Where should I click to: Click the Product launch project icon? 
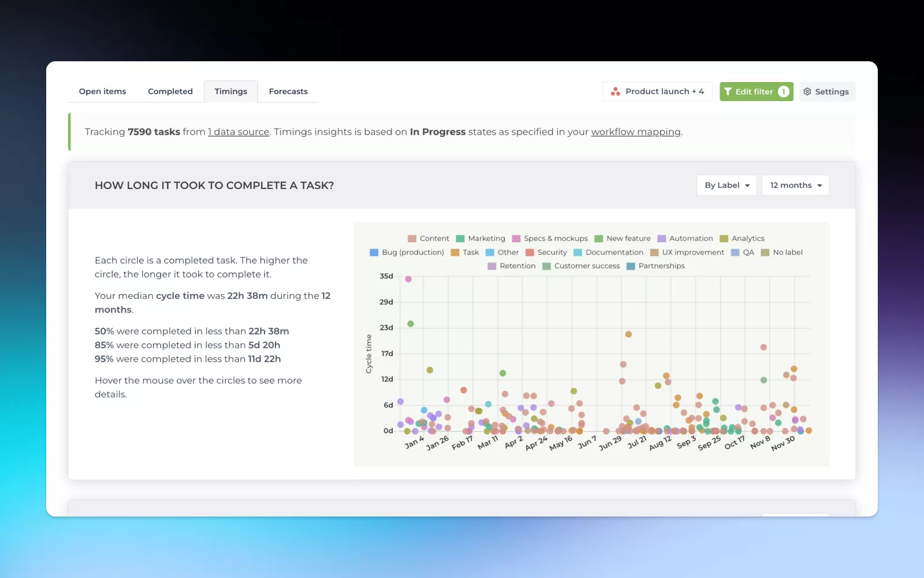[x=615, y=91]
